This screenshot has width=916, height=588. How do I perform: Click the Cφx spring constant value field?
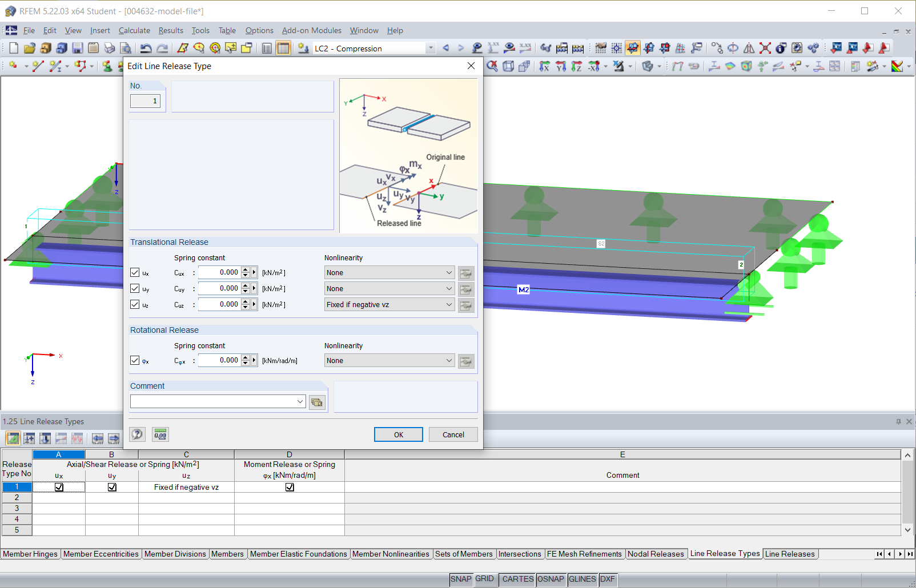[x=219, y=360]
